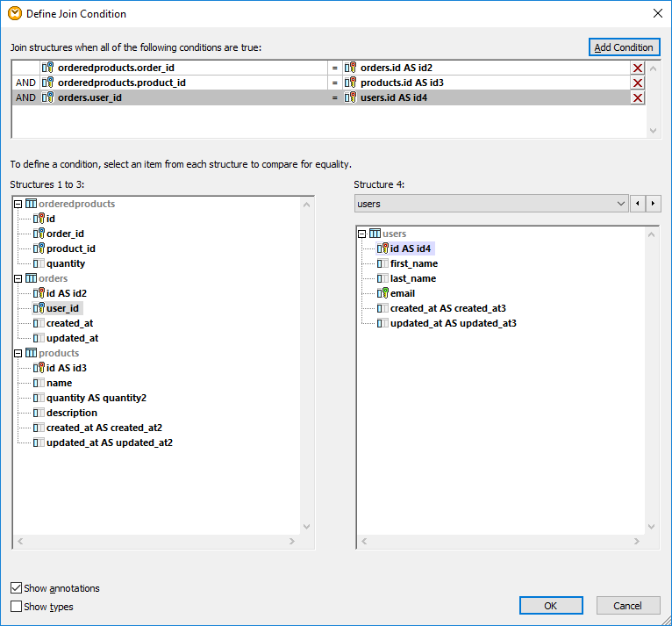Collapse the orders tree node
Screen dimensions: 672x626
(18, 278)
